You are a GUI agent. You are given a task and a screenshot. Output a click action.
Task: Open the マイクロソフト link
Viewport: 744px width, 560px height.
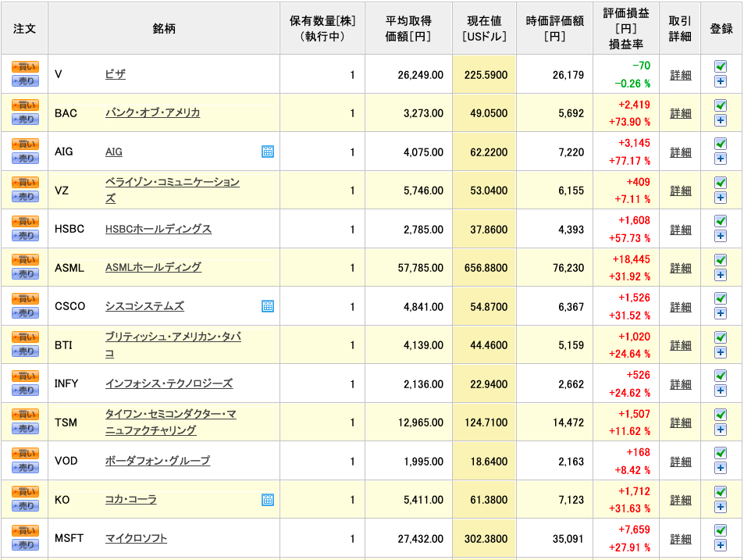136,538
